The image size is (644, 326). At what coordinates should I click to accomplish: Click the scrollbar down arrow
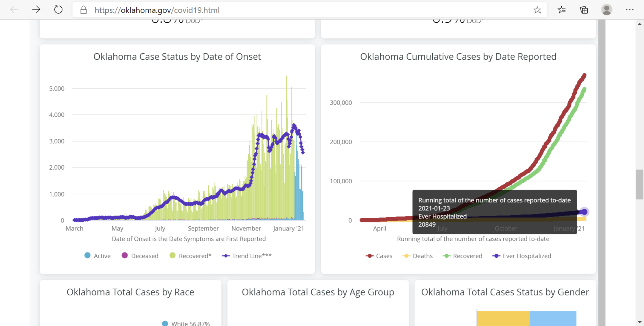(640, 322)
